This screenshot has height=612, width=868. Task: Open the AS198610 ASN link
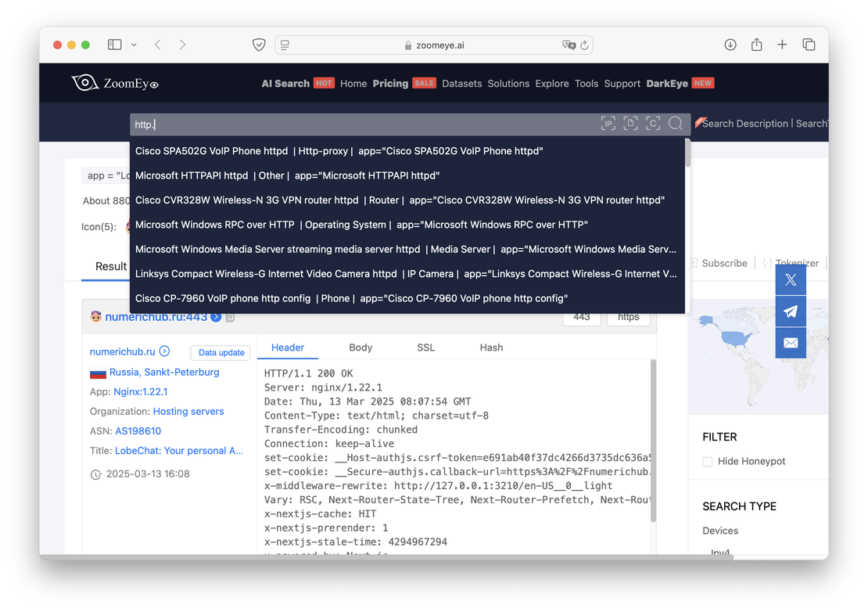point(138,431)
